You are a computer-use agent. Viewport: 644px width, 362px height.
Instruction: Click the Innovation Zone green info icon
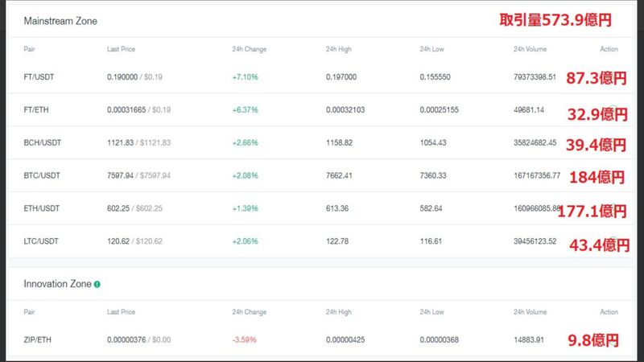[97, 284]
